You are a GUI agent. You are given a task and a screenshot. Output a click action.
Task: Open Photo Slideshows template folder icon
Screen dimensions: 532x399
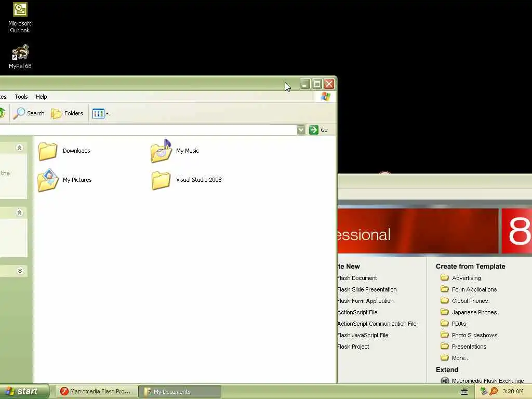tap(445, 335)
